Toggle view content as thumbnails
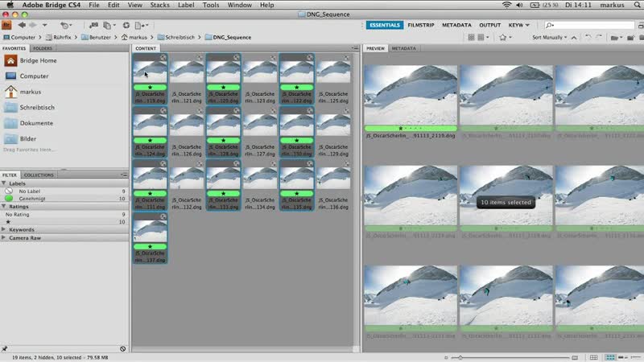644x362 pixels. coord(610,357)
